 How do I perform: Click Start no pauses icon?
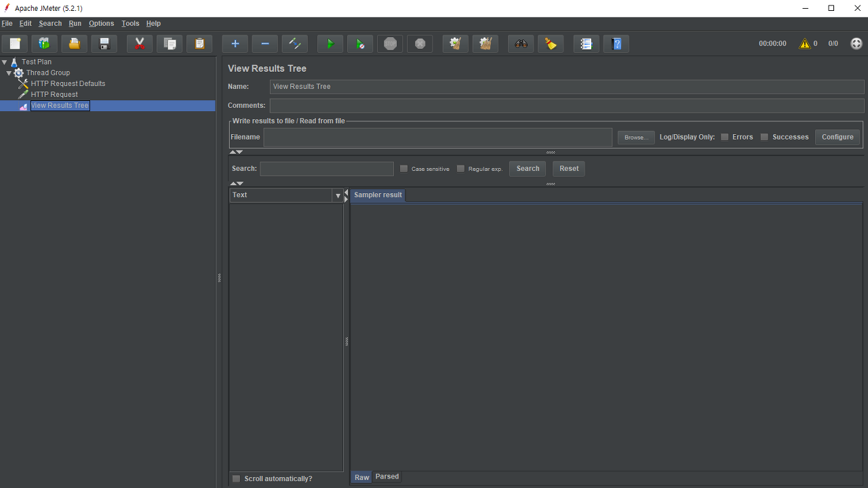(360, 44)
